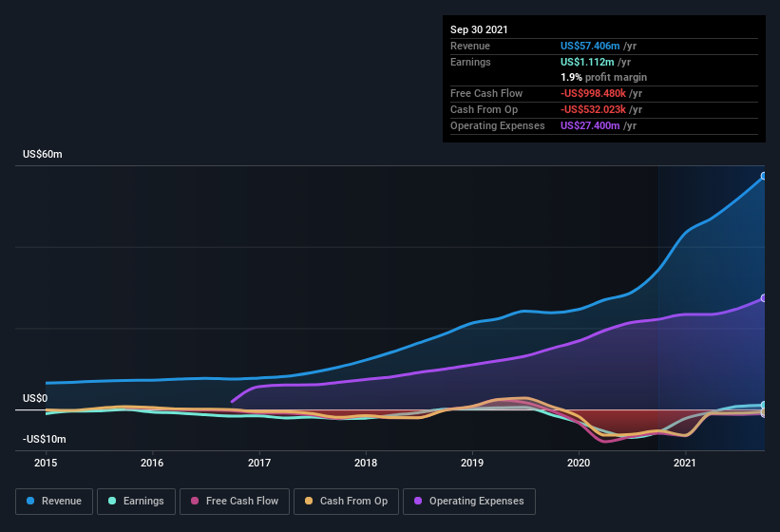The image size is (780, 532).
Task: Click the US$0 y-axis label
Action: click(35, 398)
